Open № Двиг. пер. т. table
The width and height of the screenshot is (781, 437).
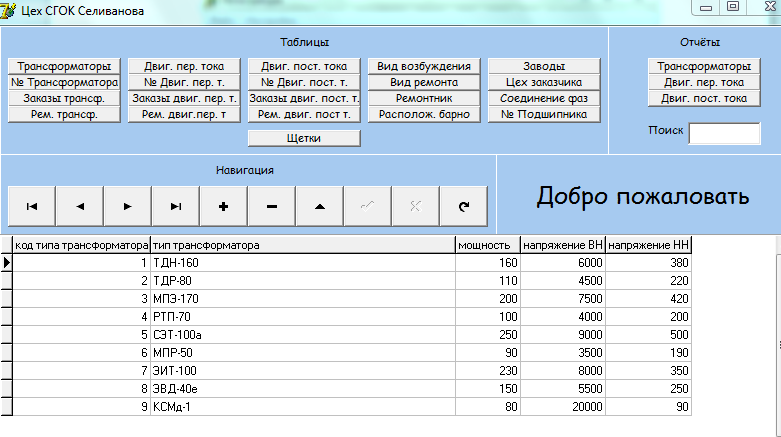click(x=184, y=82)
